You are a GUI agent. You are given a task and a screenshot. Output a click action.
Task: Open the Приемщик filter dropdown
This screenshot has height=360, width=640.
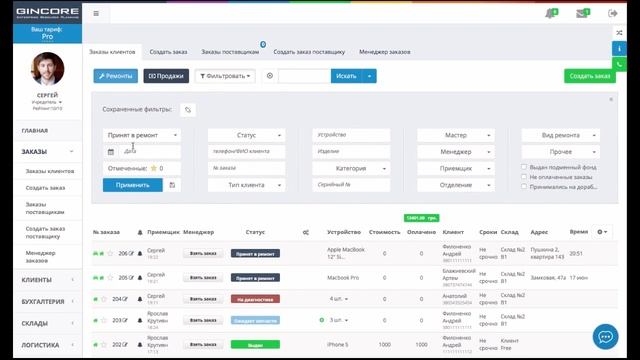[x=456, y=168]
